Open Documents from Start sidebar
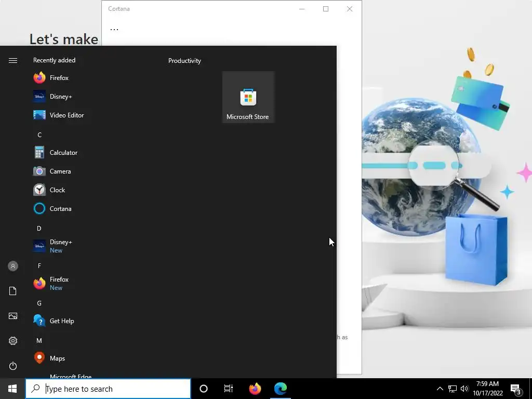 click(x=13, y=291)
